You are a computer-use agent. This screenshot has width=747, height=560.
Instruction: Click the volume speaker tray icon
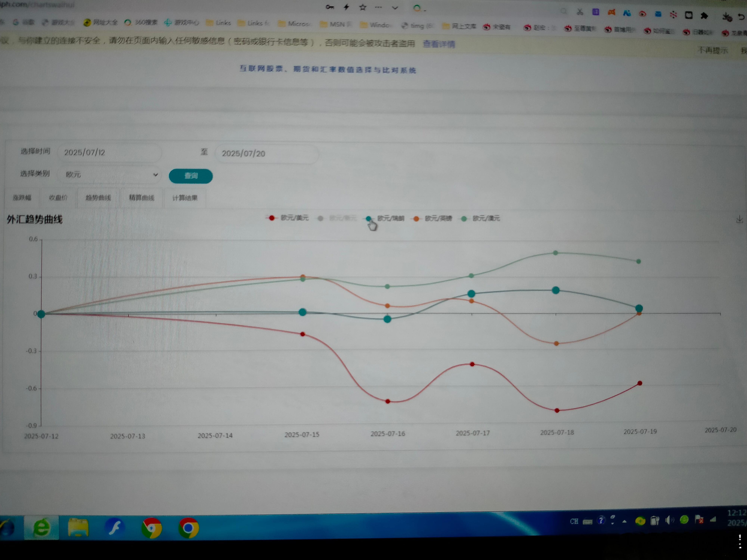pyautogui.click(x=670, y=520)
